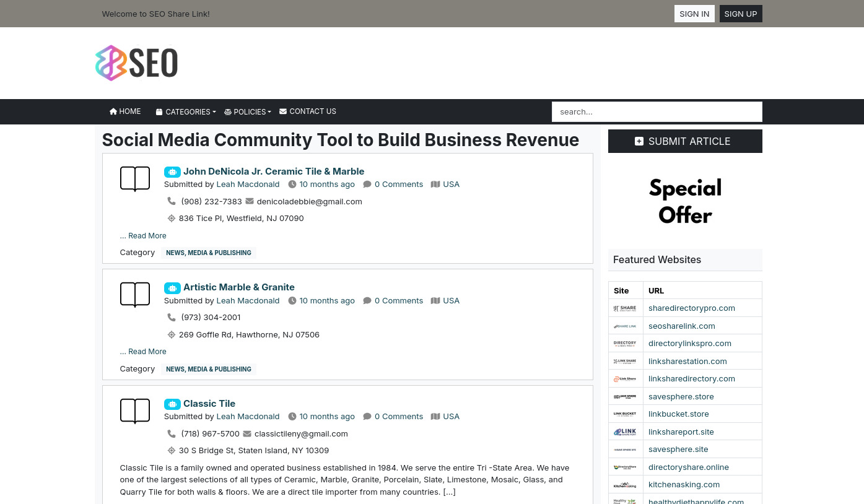
Task: Click the book icon beside John DeNicola listing
Action: tap(135, 179)
